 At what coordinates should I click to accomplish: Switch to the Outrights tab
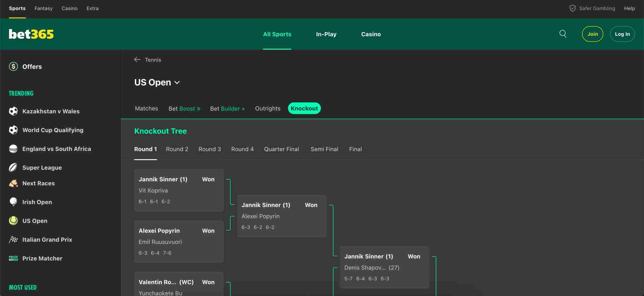pos(268,108)
